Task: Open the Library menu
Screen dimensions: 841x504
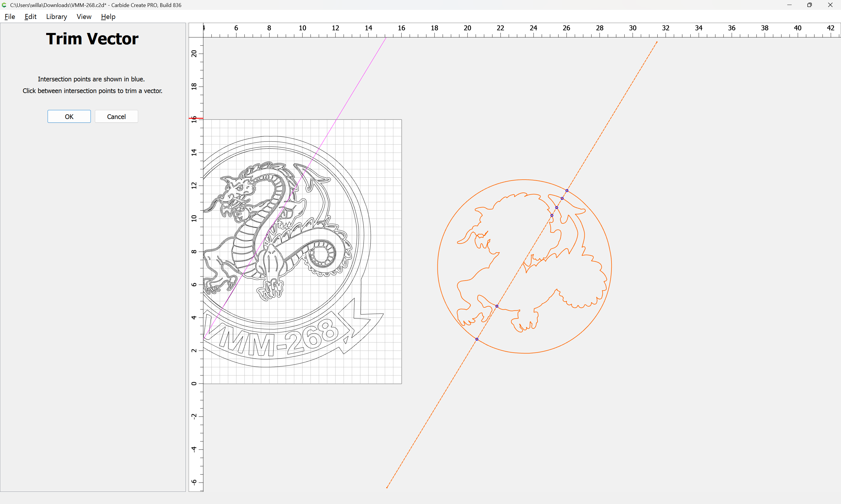Action: pyautogui.click(x=56, y=17)
